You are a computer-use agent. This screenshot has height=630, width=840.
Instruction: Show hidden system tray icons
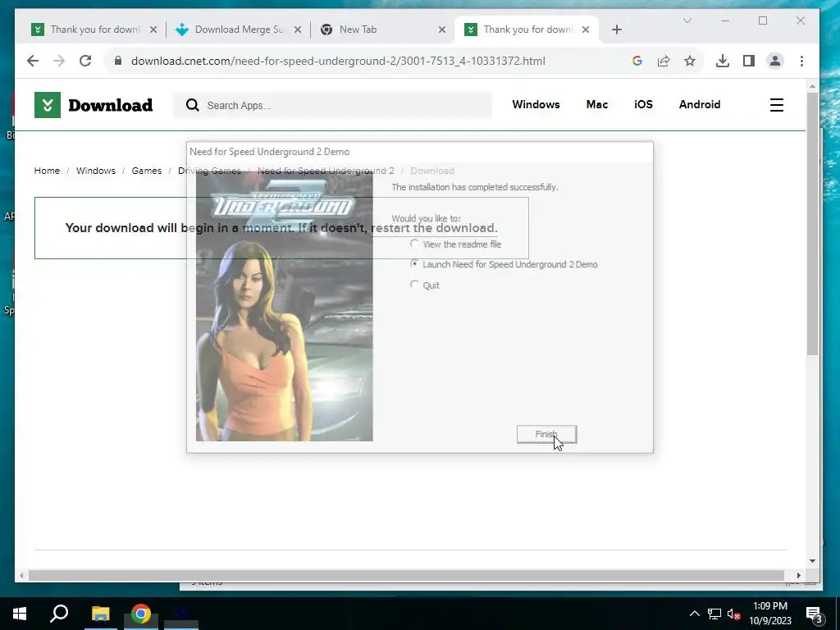click(x=694, y=614)
